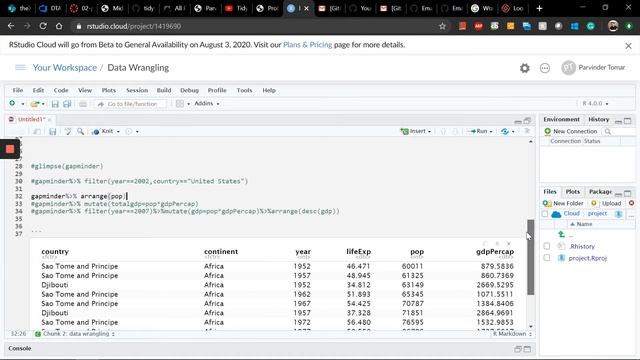
Task: Run spell check on the document
Action: click(x=68, y=131)
